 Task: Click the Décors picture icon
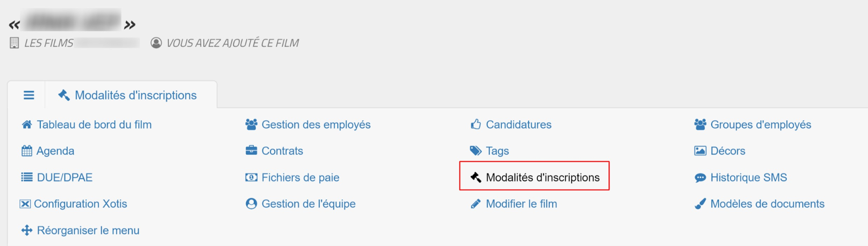(700, 151)
